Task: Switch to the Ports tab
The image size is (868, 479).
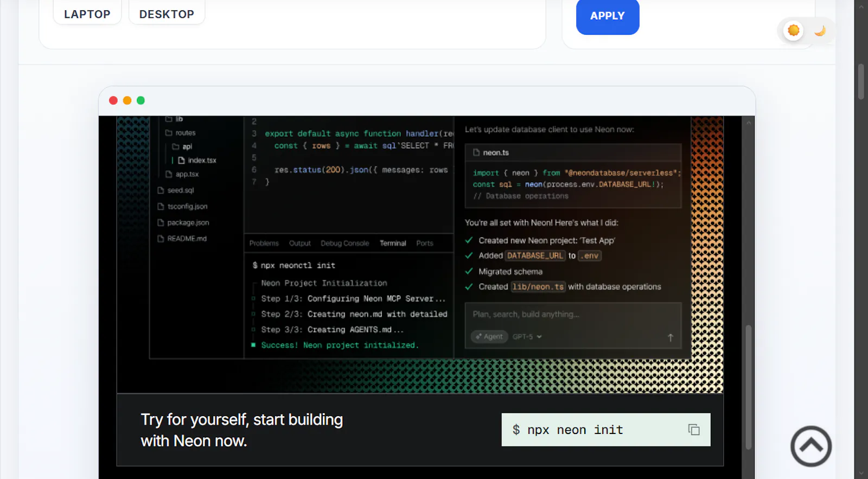Action: click(x=425, y=244)
